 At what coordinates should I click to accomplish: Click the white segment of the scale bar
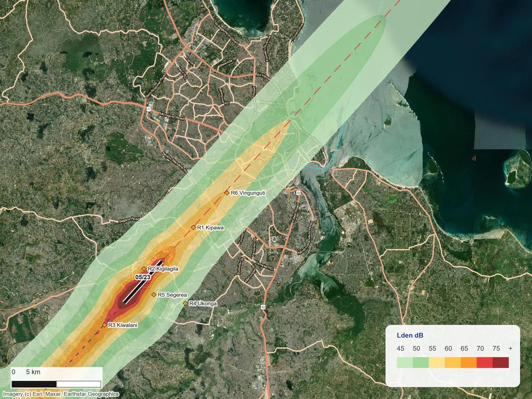coord(79,384)
